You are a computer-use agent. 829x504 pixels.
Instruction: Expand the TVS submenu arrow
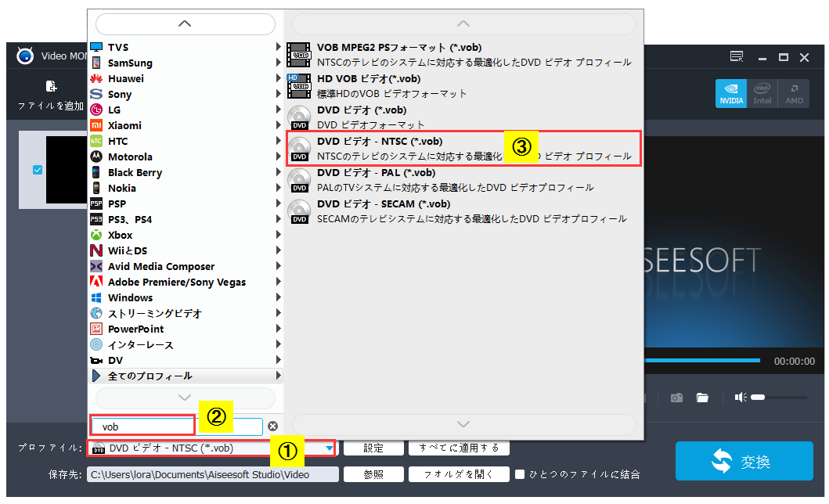point(278,47)
